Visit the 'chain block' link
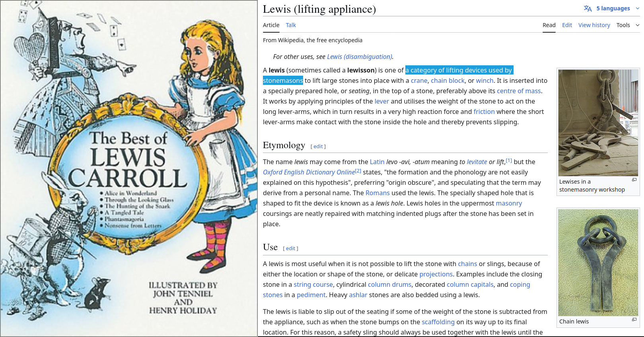Screen dimensions: 644x337 pyautogui.click(x=447, y=80)
